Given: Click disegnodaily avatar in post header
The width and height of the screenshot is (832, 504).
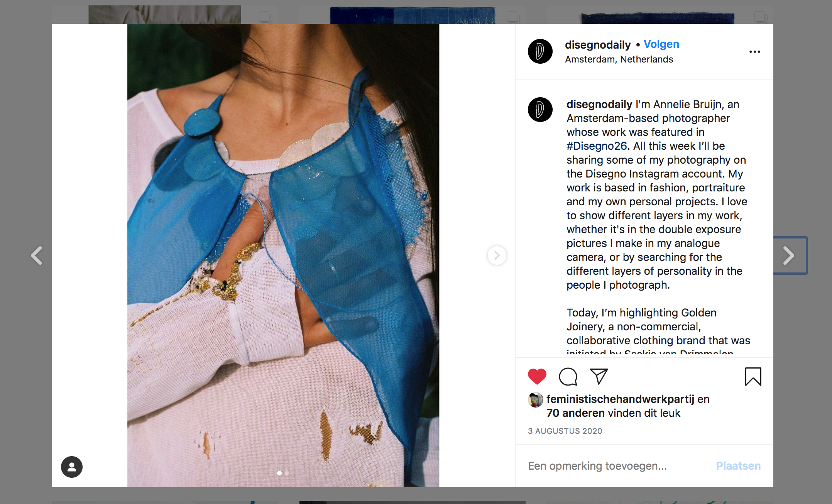Looking at the screenshot, I should tap(540, 51).
